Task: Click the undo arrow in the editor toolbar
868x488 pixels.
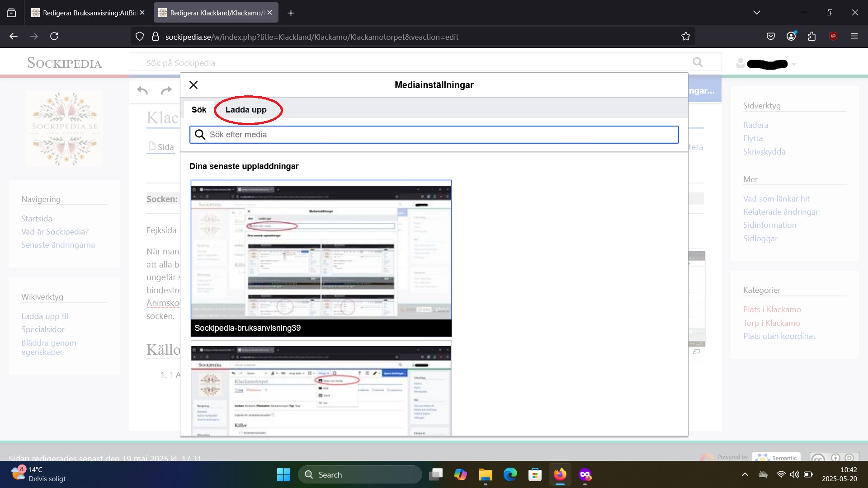Action: click(x=142, y=90)
